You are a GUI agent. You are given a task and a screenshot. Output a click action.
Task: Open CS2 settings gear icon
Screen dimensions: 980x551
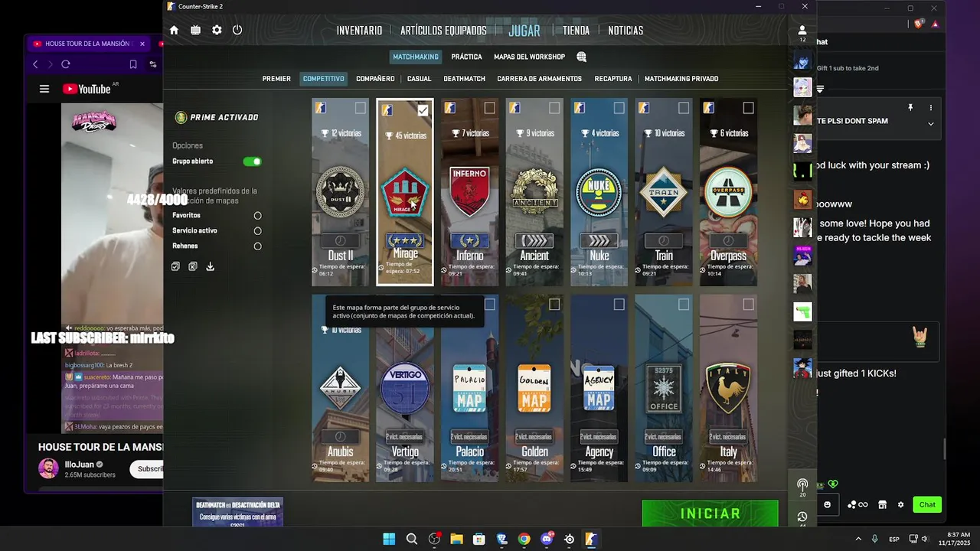[x=217, y=30]
